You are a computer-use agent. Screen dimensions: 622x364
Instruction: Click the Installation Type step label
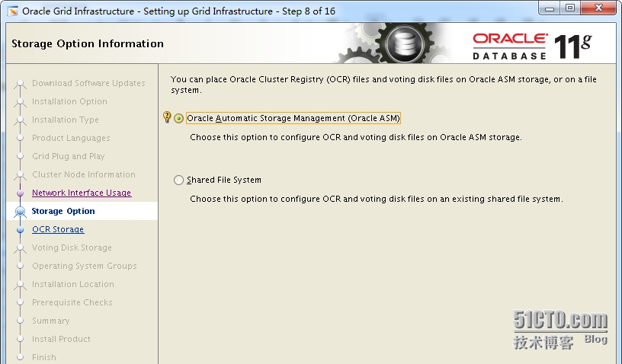point(66,120)
